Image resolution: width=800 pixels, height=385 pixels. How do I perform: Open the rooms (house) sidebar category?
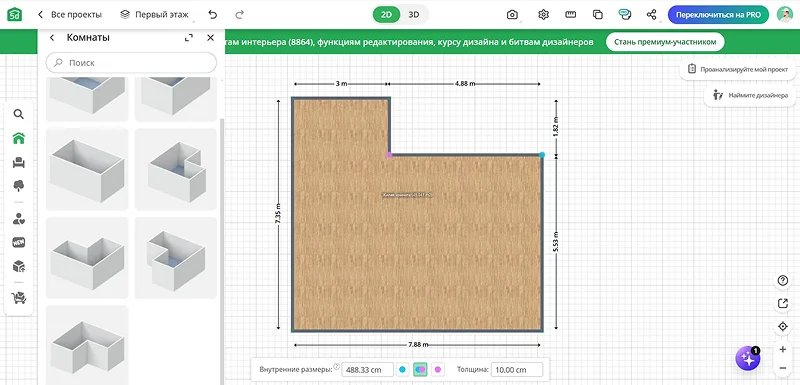19,138
